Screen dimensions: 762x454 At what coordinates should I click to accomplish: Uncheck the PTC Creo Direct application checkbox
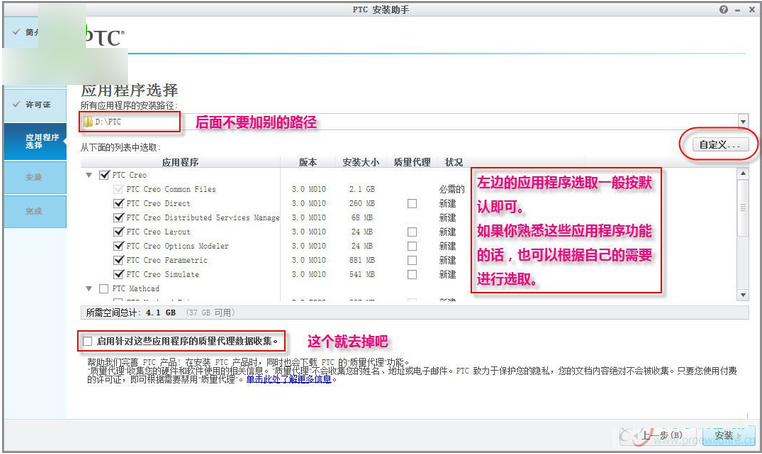tap(119, 203)
